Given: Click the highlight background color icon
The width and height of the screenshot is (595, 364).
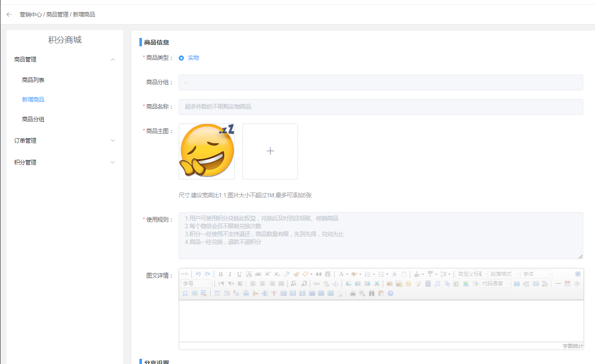Looking at the screenshot, I should coord(354,274).
